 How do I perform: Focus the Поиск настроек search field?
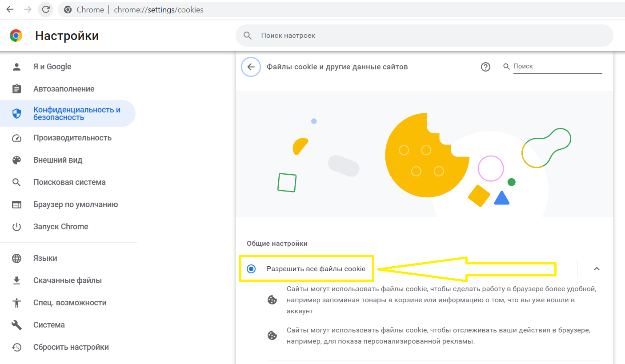coord(425,36)
